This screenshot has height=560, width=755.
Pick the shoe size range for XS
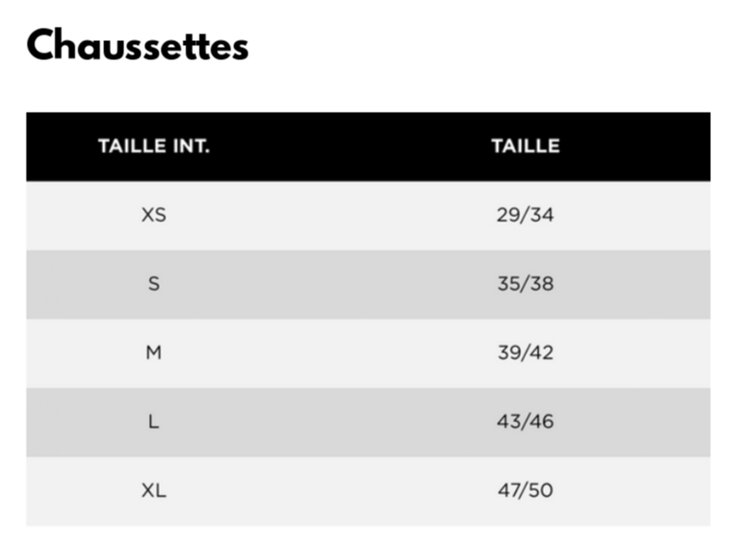525,215
